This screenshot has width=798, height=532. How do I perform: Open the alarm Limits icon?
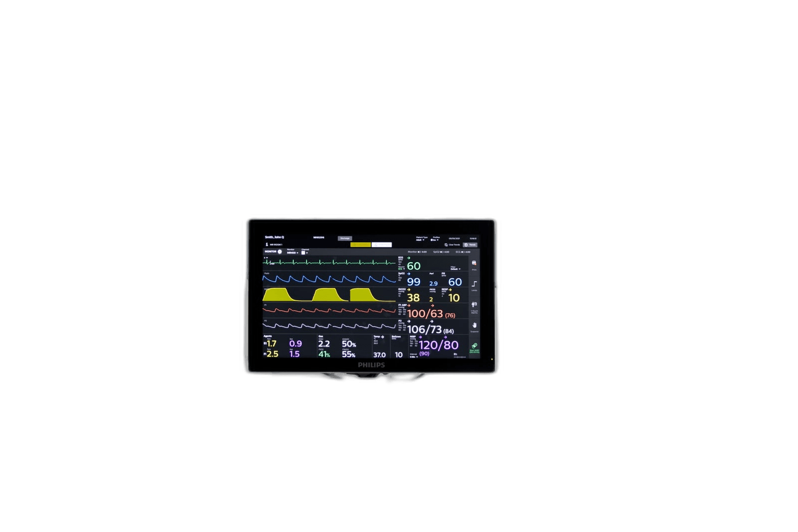(474, 284)
